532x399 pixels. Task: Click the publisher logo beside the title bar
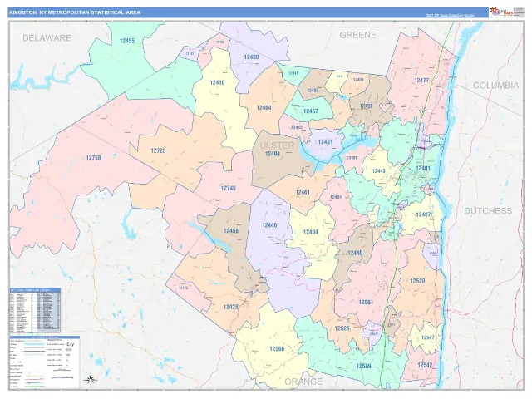tap(506, 12)
